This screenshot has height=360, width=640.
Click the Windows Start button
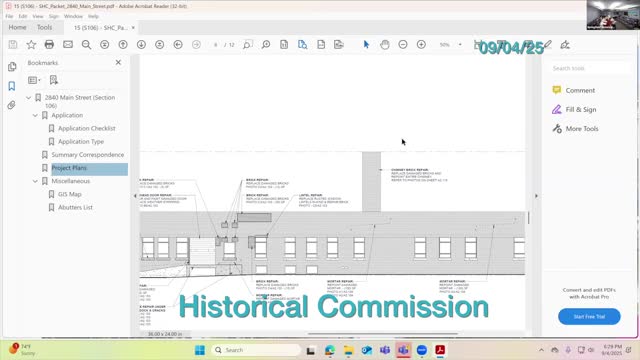(x=200, y=350)
